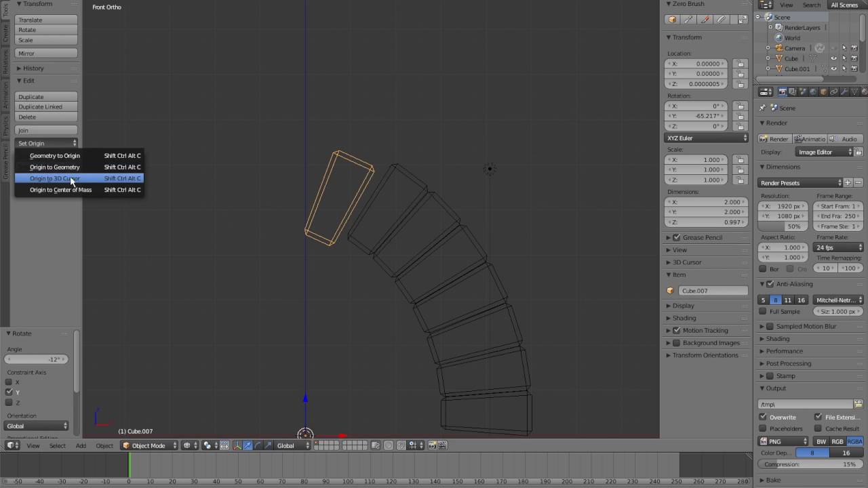Enable the Placeholders checkbox
The height and width of the screenshot is (488, 868).
[763, 428]
